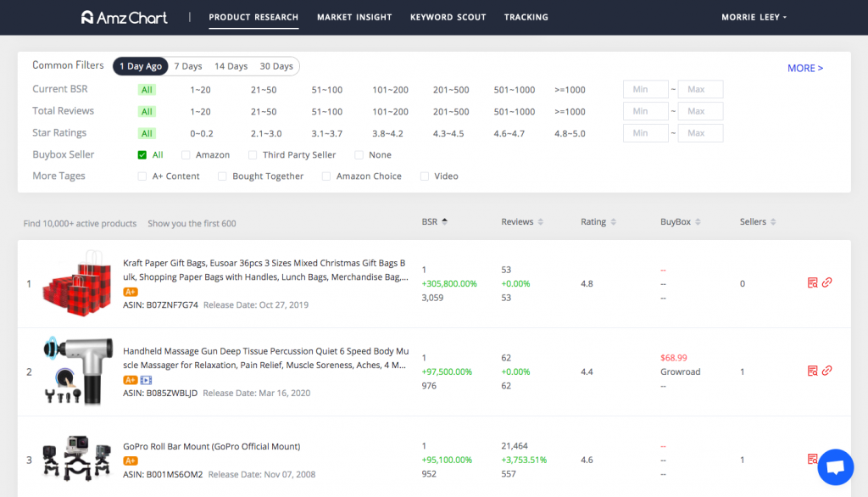Select Current BSR 501~1000 range
The width and height of the screenshot is (868, 497).
pyautogui.click(x=515, y=90)
